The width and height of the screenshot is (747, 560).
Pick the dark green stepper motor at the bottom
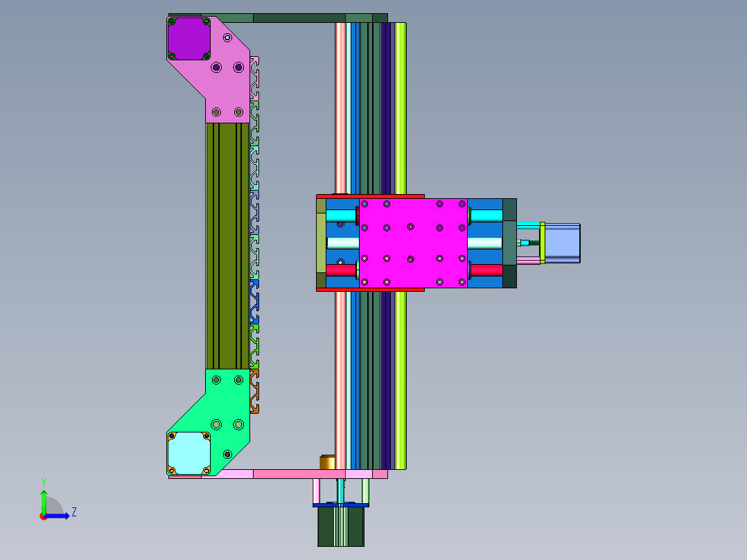(x=341, y=527)
